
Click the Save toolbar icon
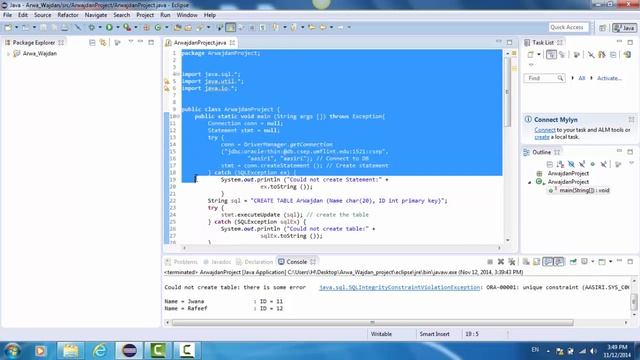tap(43, 27)
